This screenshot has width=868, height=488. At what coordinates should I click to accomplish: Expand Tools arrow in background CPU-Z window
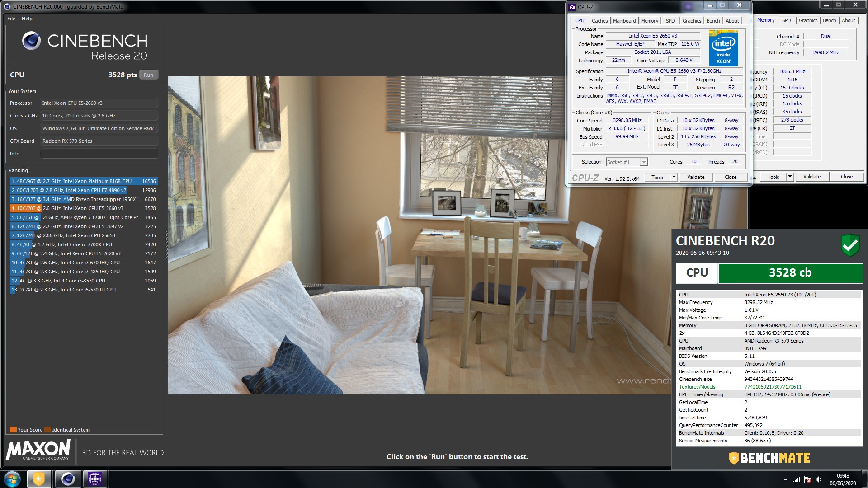[790, 177]
